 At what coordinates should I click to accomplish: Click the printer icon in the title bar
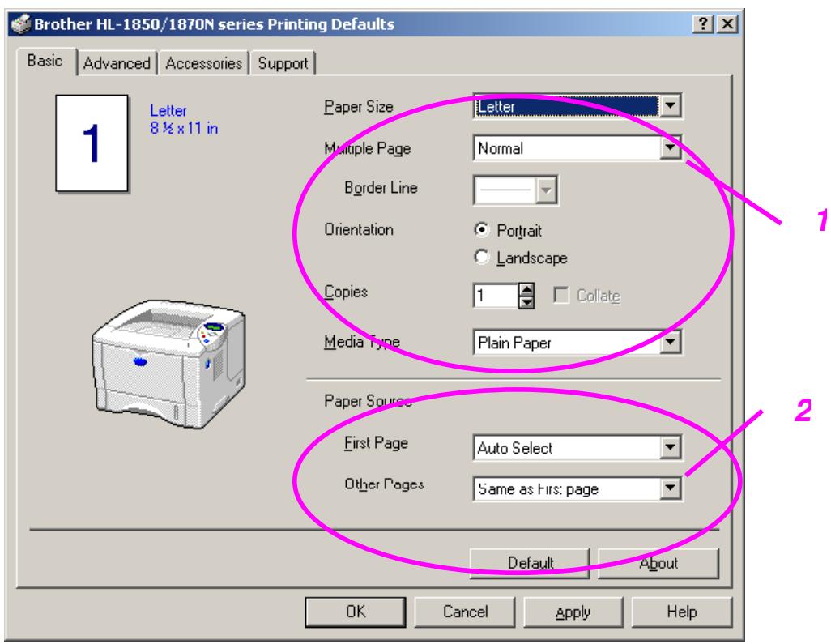[x=21, y=23]
